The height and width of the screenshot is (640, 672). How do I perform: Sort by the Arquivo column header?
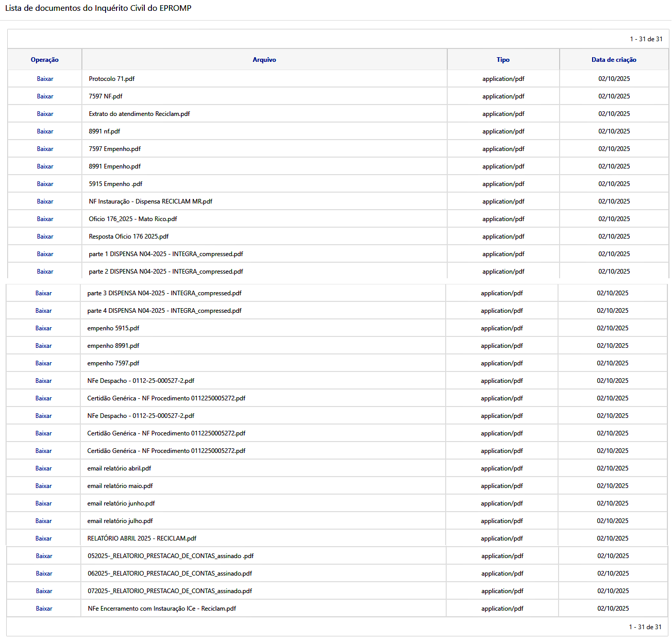(x=264, y=60)
